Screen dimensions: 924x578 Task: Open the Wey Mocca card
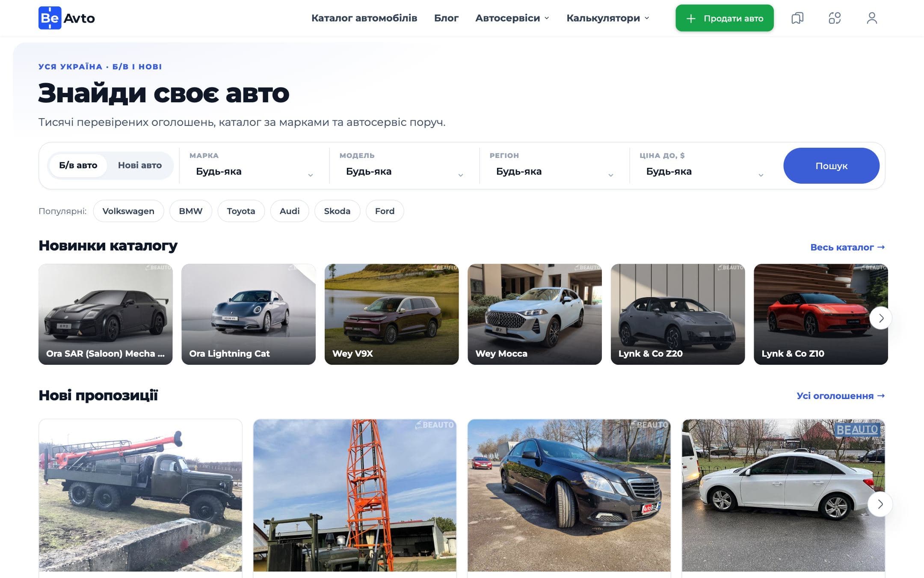[535, 314]
